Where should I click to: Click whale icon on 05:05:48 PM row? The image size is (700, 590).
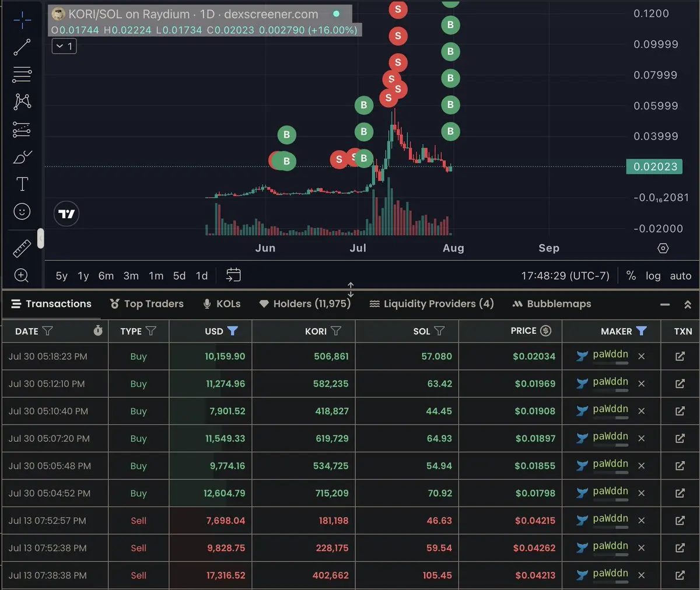pyautogui.click(x=582, y=466)
